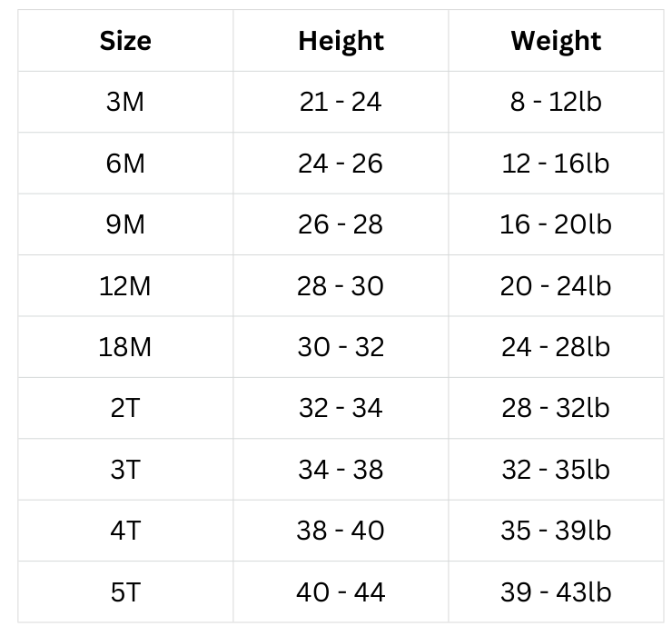
Task: Click the weight cell 28 - 32lb
Action: click(556, 408)
